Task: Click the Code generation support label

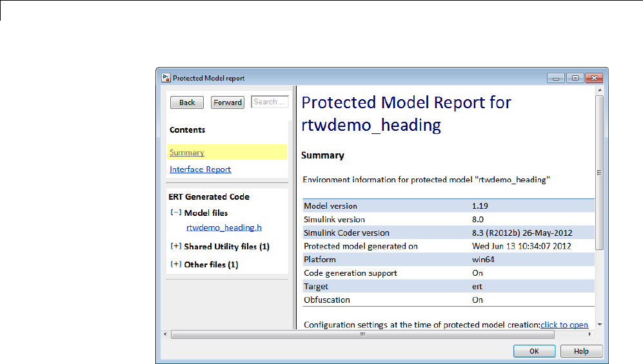Action: coord(350,273)
